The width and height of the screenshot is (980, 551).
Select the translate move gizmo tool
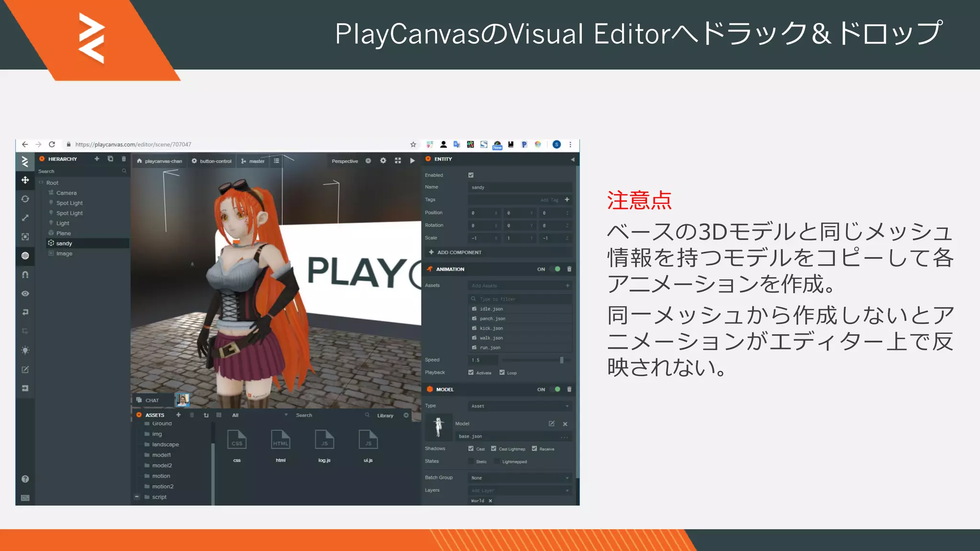pyautogui.click(x=25, y=180)
